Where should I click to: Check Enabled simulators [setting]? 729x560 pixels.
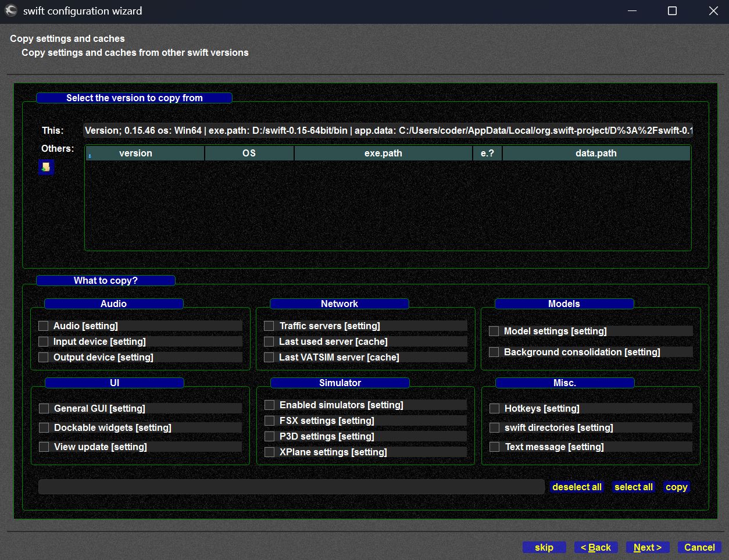270,405
